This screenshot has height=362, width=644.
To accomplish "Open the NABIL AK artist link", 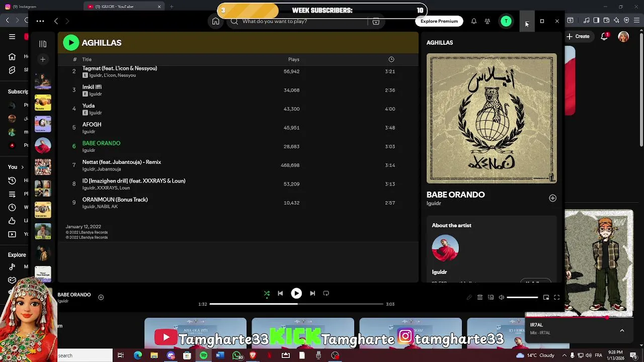I will pyautogui.click(x=107, y=207).
